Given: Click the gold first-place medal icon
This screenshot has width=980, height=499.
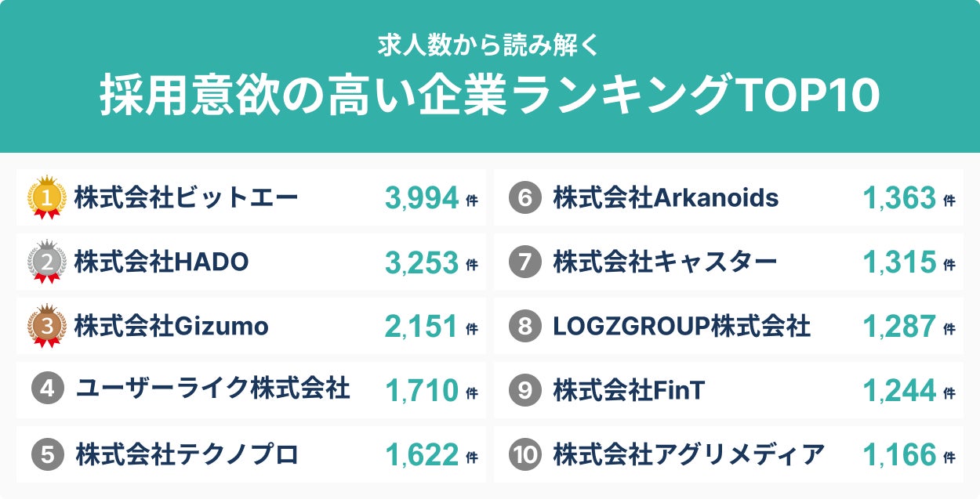Looking at the screenshot, I should coord(47,199).
